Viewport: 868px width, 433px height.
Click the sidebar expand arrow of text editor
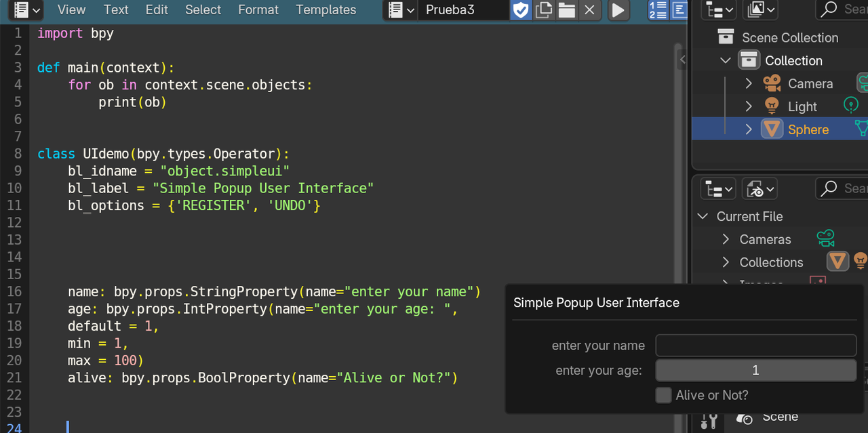click(x=683, y=60)
